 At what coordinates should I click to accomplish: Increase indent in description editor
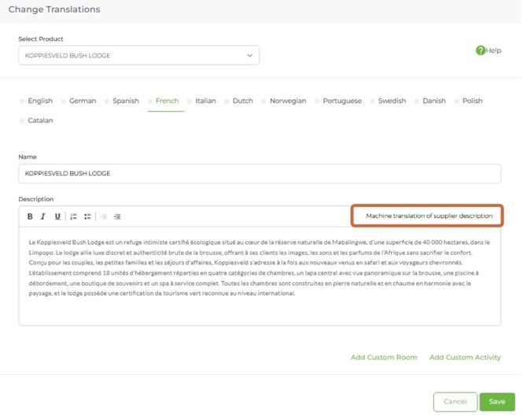point(117,217)
